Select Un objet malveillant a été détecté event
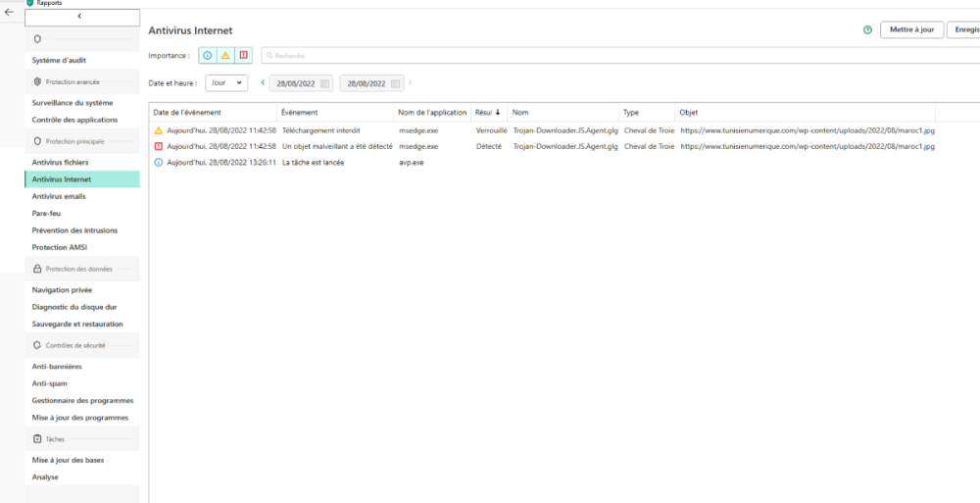Screen dimensions: 980x503 [x=337, y=146]
